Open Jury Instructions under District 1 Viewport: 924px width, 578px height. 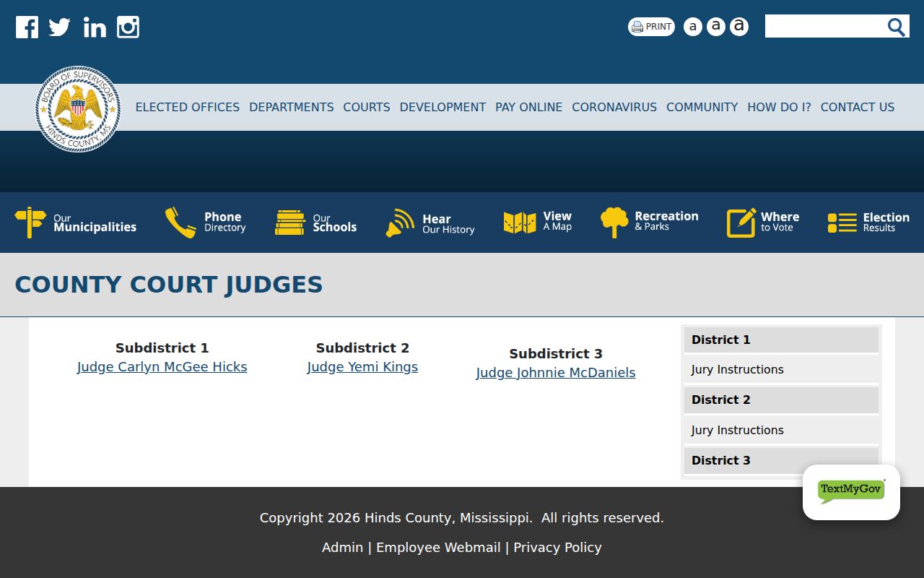[781, 369]
